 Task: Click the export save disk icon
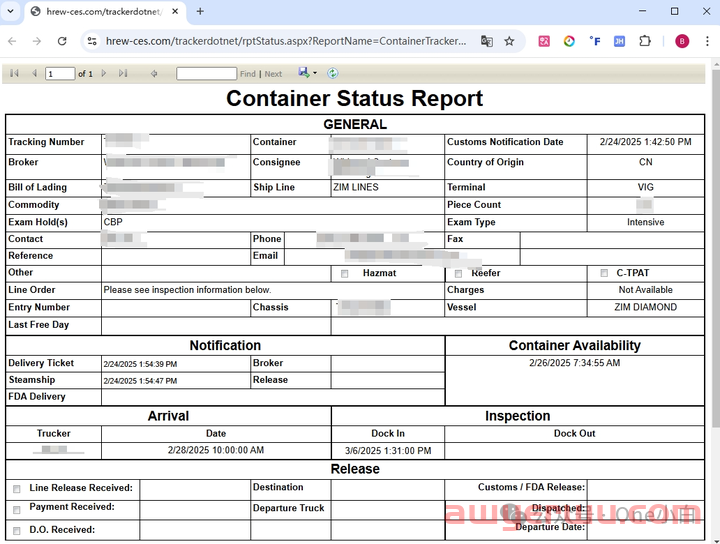tap(304, 73)
